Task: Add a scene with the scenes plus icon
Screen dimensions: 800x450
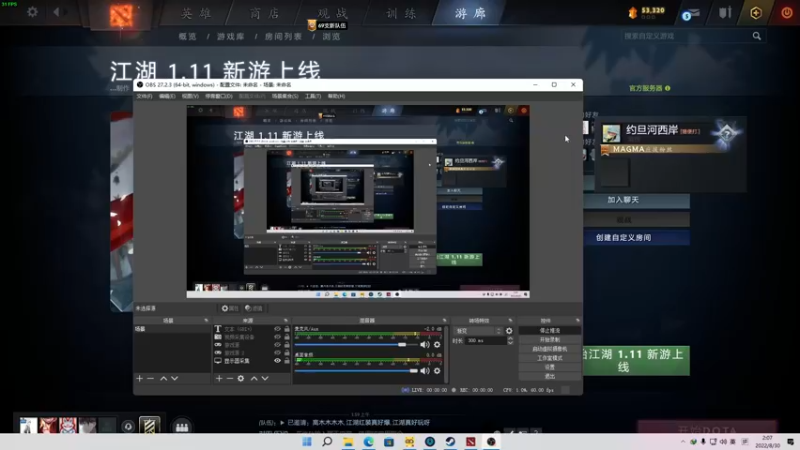Action: [139, 379]
